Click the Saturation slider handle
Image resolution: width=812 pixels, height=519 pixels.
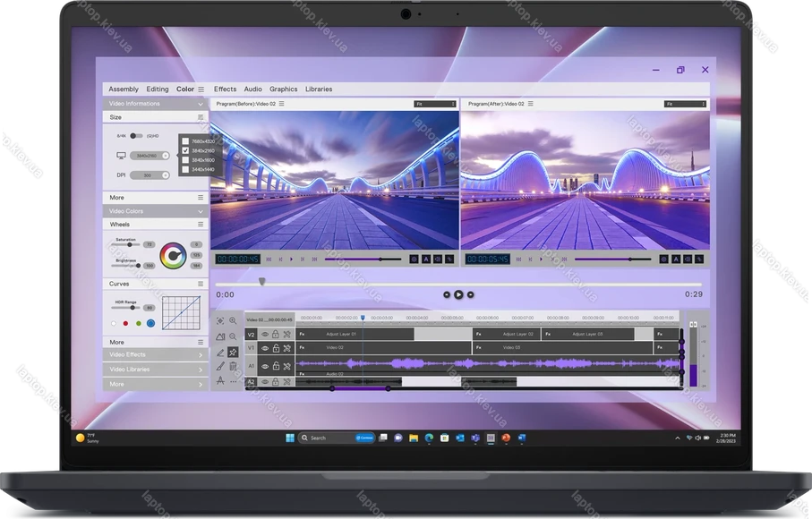pos(131,244)
